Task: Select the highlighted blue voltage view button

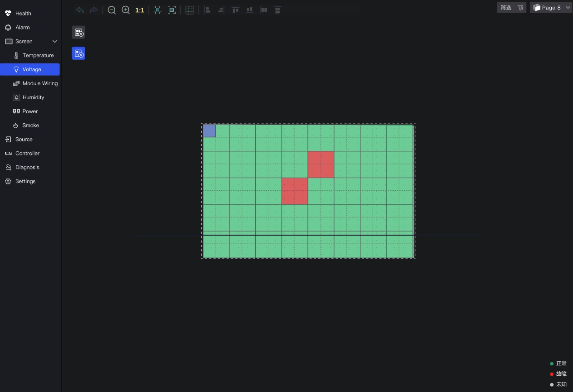Action: tap(78, 53)
